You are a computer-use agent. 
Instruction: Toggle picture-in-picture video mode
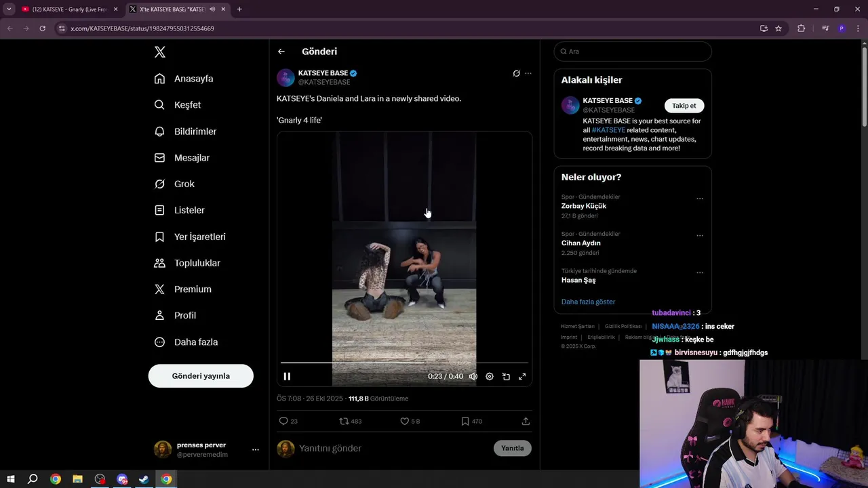[x=506, y=376]
